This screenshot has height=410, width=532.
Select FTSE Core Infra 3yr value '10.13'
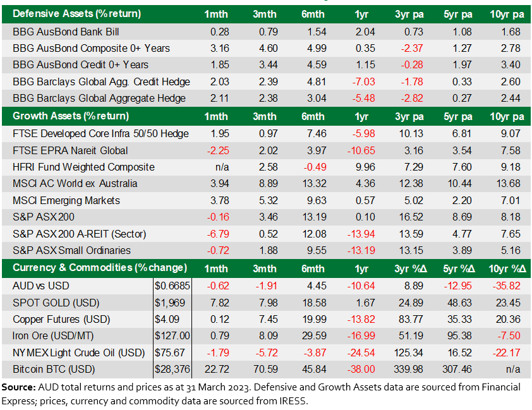point(411,134)
